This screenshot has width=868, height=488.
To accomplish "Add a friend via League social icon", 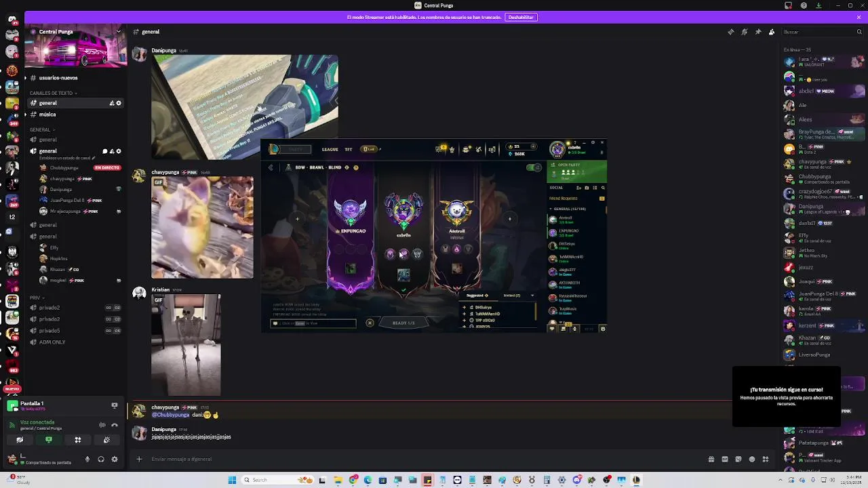I will coord(578,188).
